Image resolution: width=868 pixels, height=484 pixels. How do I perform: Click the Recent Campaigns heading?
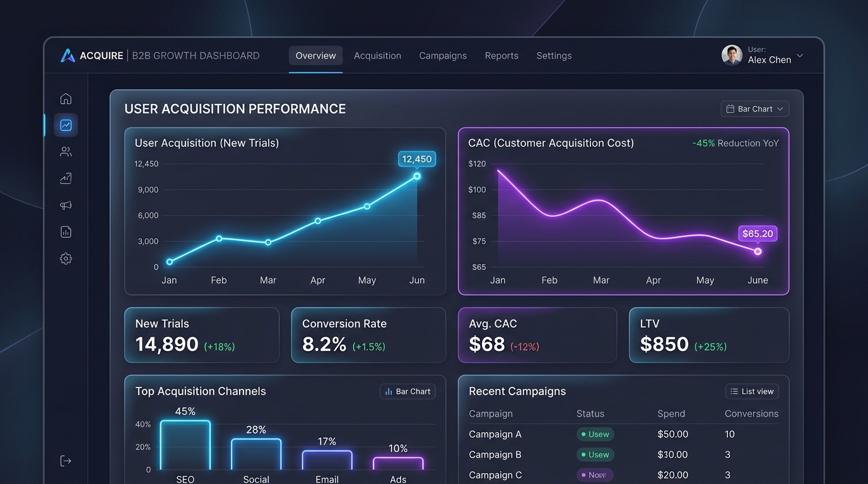point(517,391)
